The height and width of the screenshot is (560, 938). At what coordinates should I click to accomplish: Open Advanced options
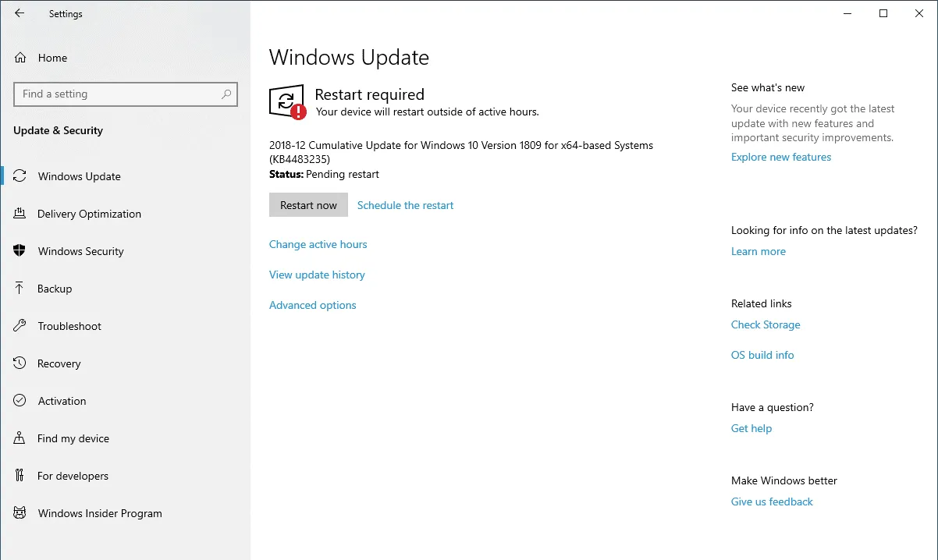(x=312, y=305)
